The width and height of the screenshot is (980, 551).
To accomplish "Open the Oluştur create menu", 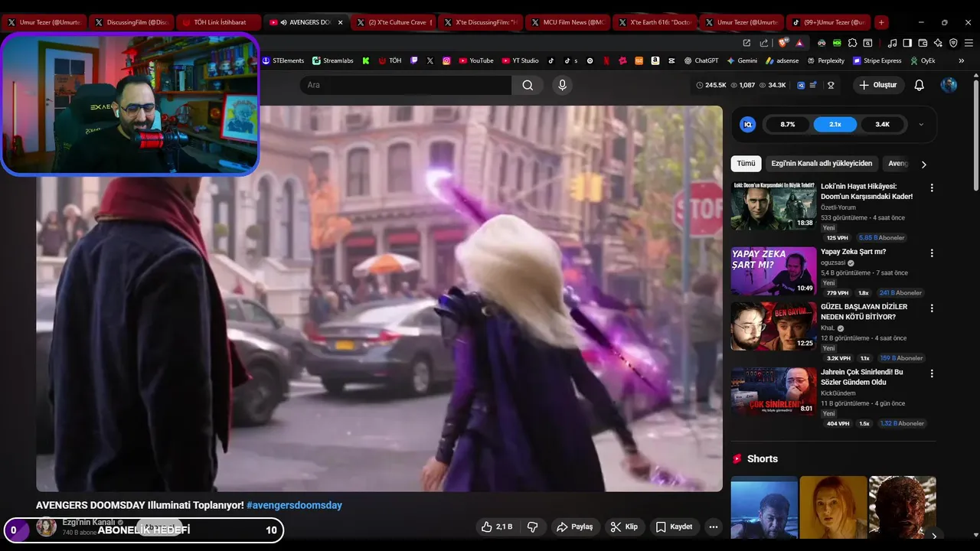I will pyautogui.click(x=877, y=85).
